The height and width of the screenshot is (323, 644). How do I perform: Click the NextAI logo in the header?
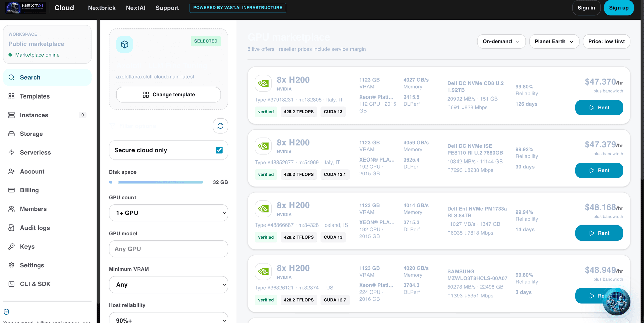25,8
